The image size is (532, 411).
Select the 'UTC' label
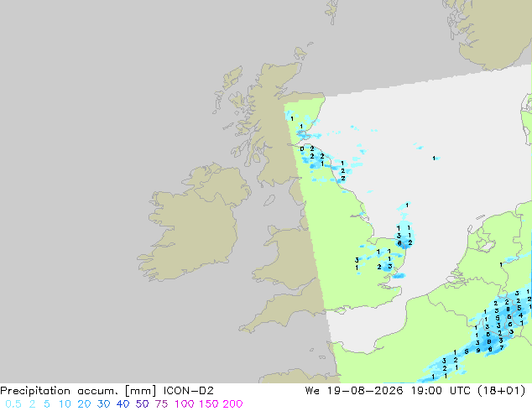pyautogui.click(x=460, y=391)
